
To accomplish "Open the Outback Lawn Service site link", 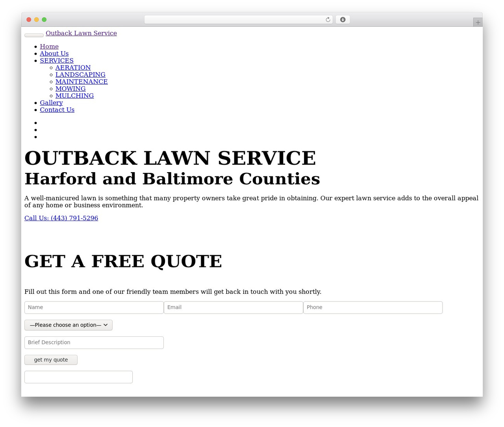I will coord(81,33).
